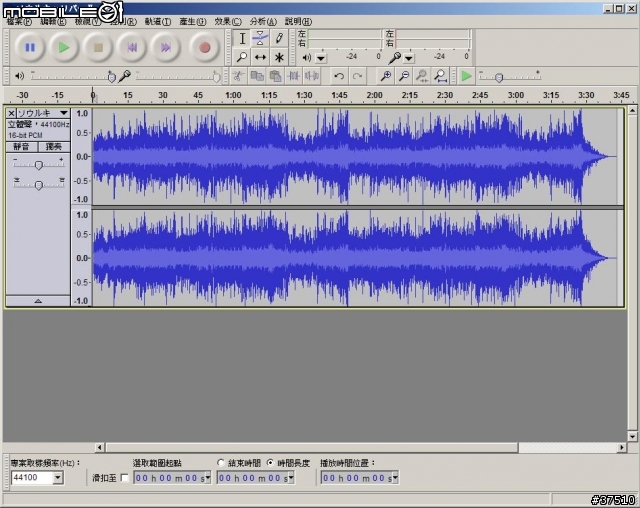Select the Zoom magnifier tool
Screen dimensions: 640x508
pos(242,57)
